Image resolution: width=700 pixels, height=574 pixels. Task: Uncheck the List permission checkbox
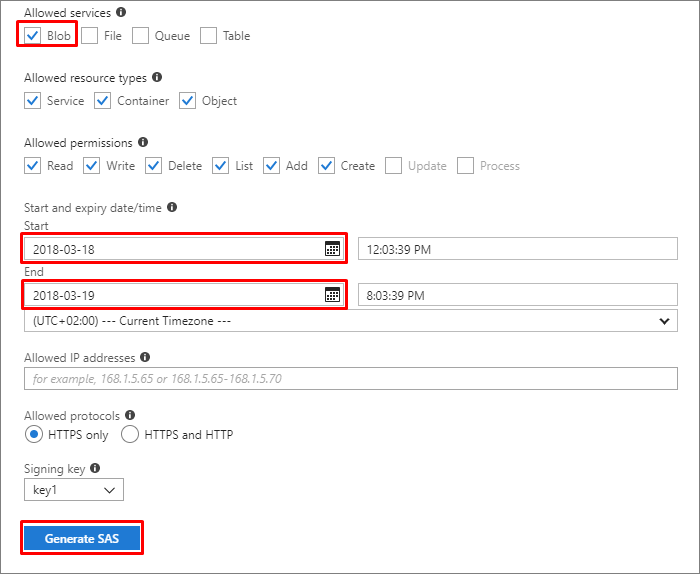pos(221,166)
